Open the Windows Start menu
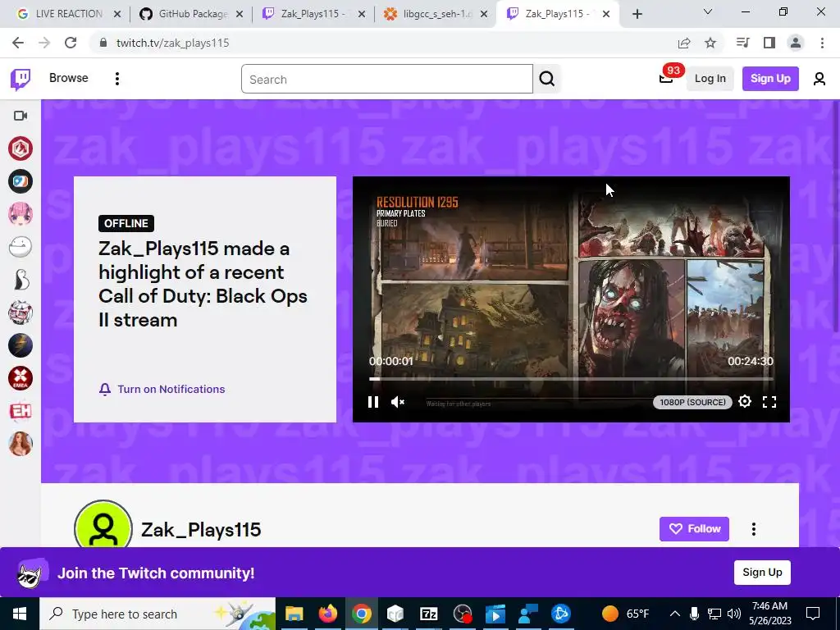Viewport: 840px width, 630px height. tap(20, 614)
